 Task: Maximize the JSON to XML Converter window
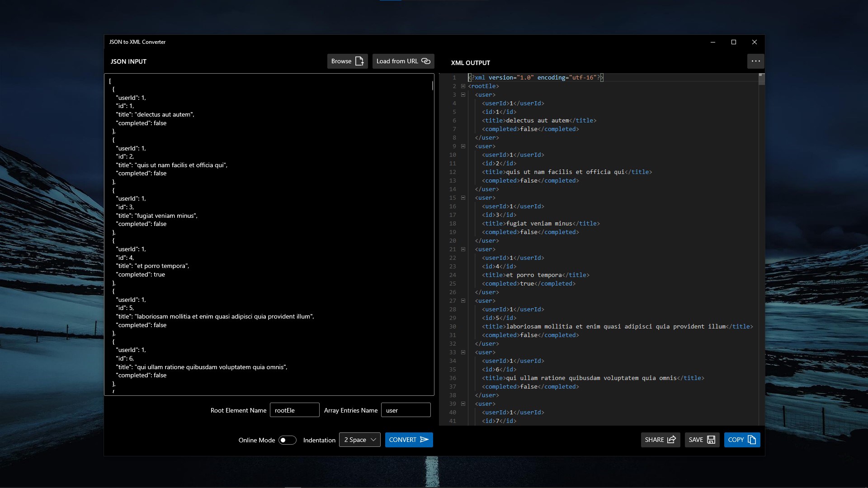pyautogui.click(x=734, y=42)
